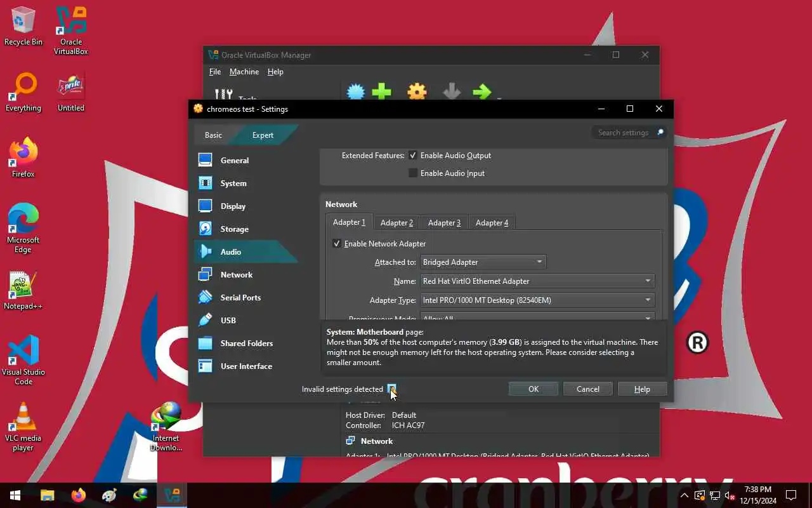The image size is (812, 508).
Task: Switch to the Adapter 2 tab
Action: pyautogui.click(x=396, y=223)
